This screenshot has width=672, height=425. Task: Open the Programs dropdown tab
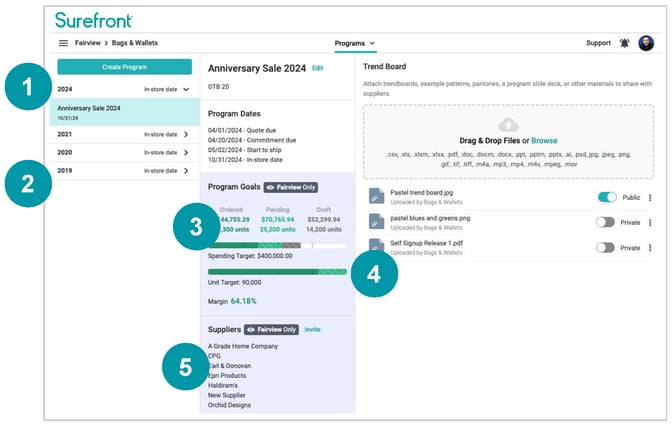tap(355, 44)
